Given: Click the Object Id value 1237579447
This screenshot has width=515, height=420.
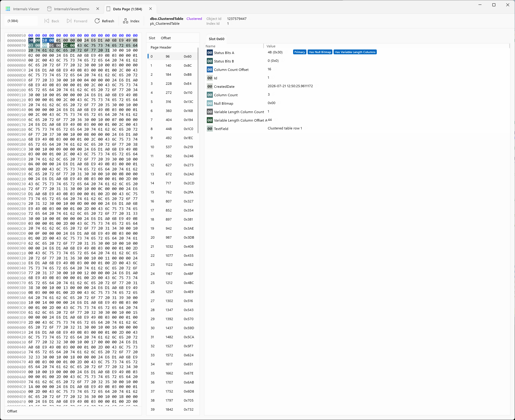Looking at the screenshot, I should pos(237,19).
